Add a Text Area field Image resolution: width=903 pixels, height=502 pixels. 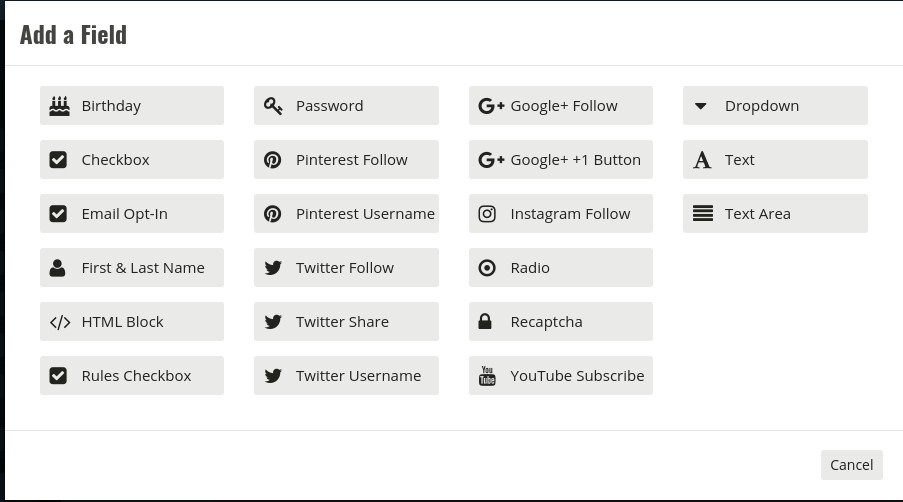[x=775, y=214]
